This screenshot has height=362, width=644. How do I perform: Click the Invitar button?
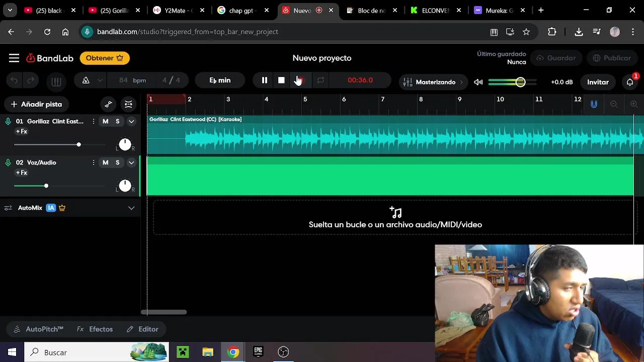598,82
